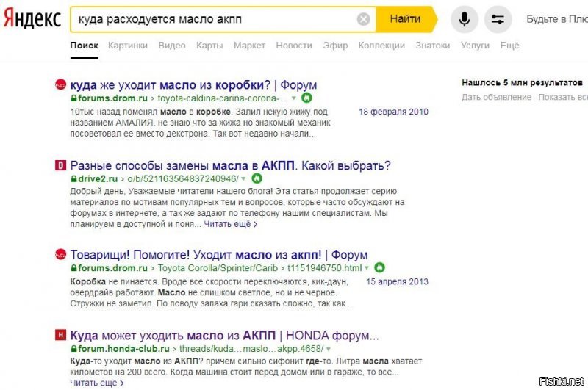Image resolution: width=588 pixels, height=390 pixels.
Task: Open the Toyota Corolla/Sprinter/Carib breadcrumb link
Action: pyautogui.click(x=218, y=268)
